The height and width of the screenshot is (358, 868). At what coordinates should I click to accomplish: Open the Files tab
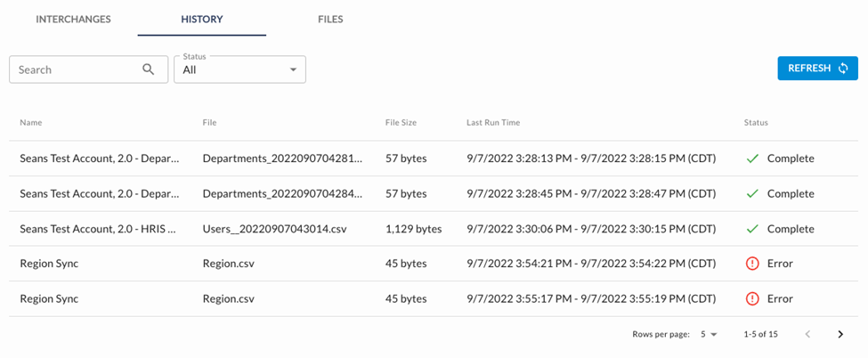click(330, 19)
